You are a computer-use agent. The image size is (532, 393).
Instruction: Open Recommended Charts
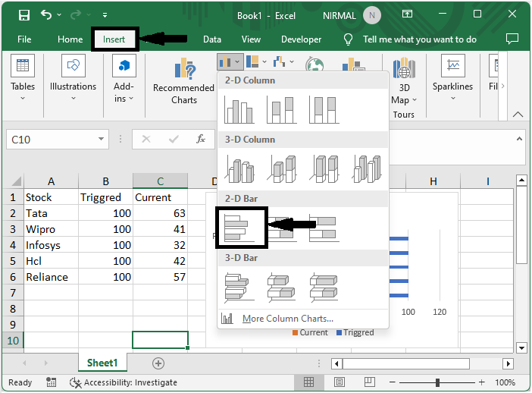183,81
